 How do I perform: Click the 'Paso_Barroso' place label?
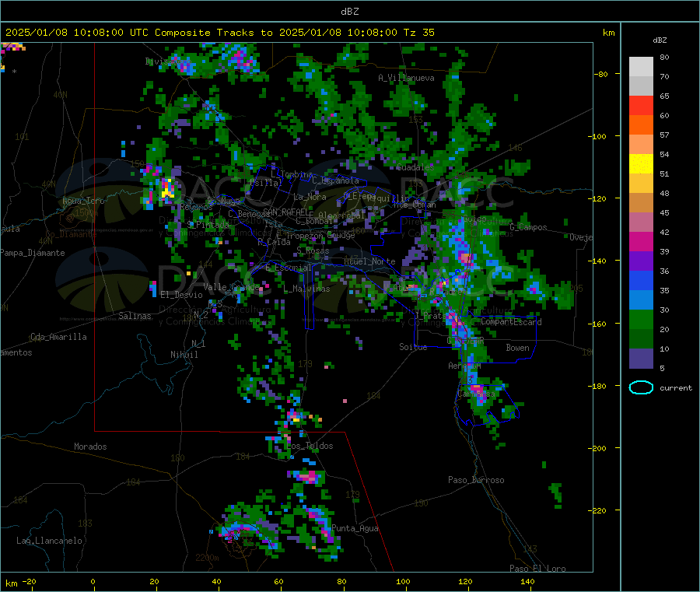(x=476, y=480)
